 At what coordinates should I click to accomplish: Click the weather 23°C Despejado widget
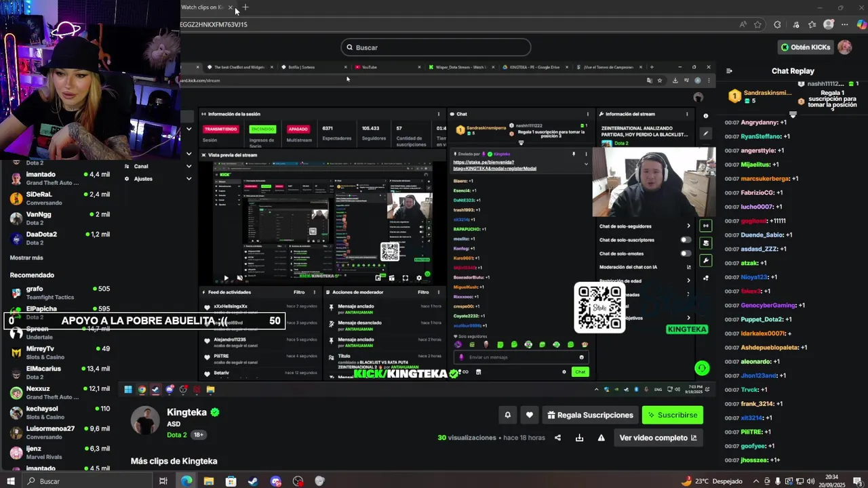tap(711, 481)
